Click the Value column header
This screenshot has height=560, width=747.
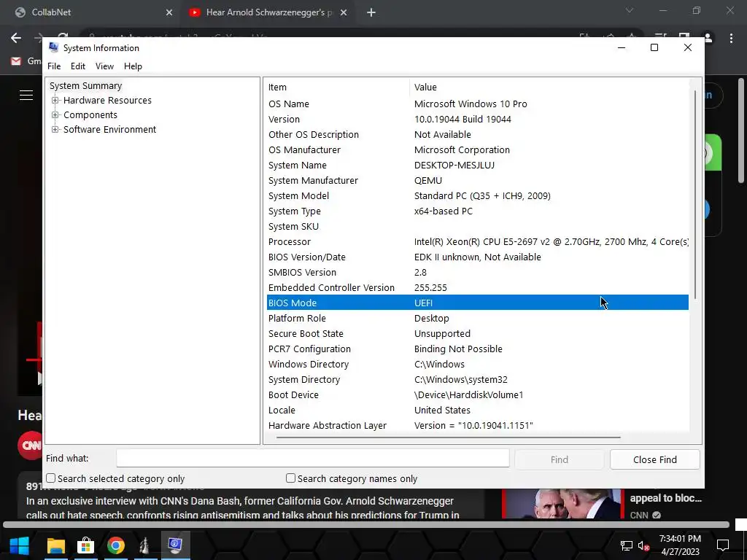pos(549,87)
